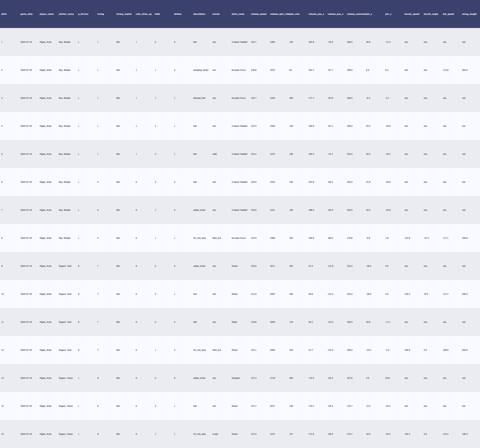Select the 'foul' description cell
Viewport: 480px width, 448px height.
pos(195,294)
